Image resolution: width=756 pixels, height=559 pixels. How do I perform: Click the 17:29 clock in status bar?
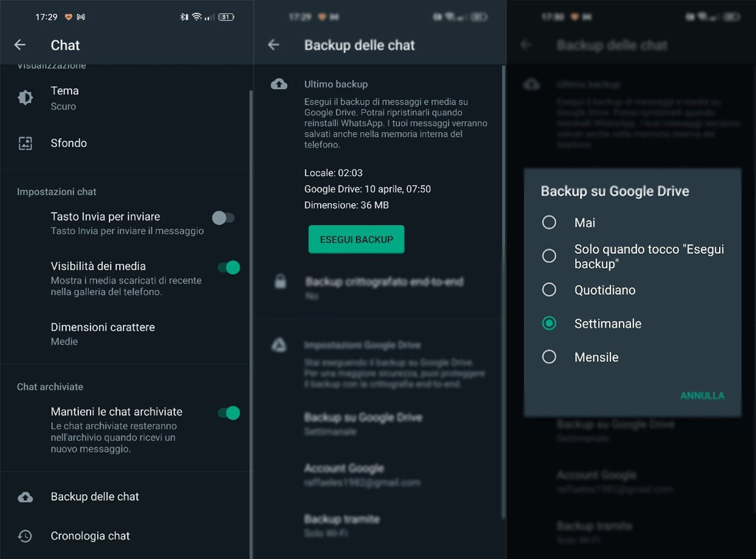(46, 17)
